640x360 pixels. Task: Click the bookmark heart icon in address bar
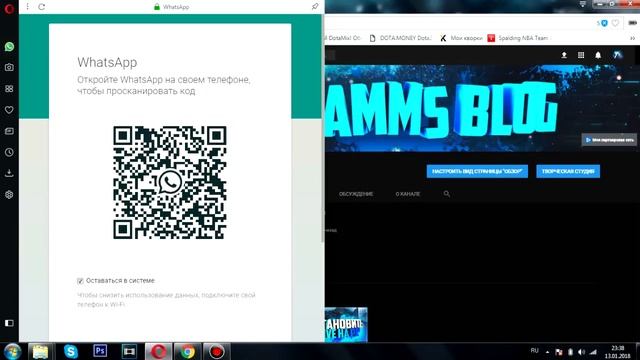[x=615, y=23]
